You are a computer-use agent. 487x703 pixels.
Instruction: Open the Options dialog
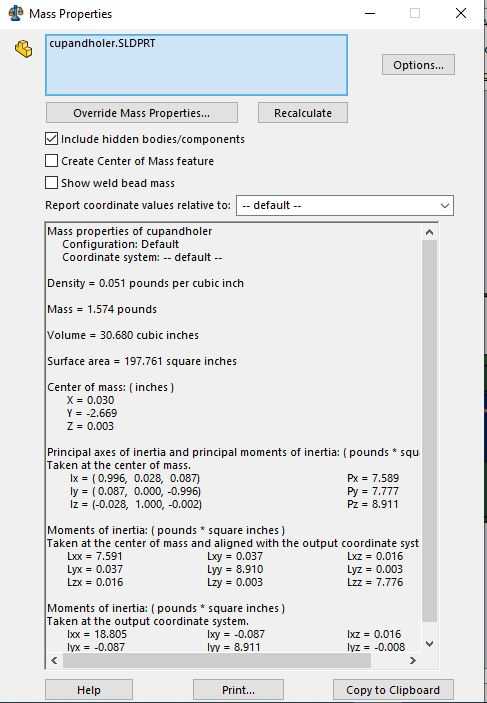pyautogui.click(x=418, y=65)
